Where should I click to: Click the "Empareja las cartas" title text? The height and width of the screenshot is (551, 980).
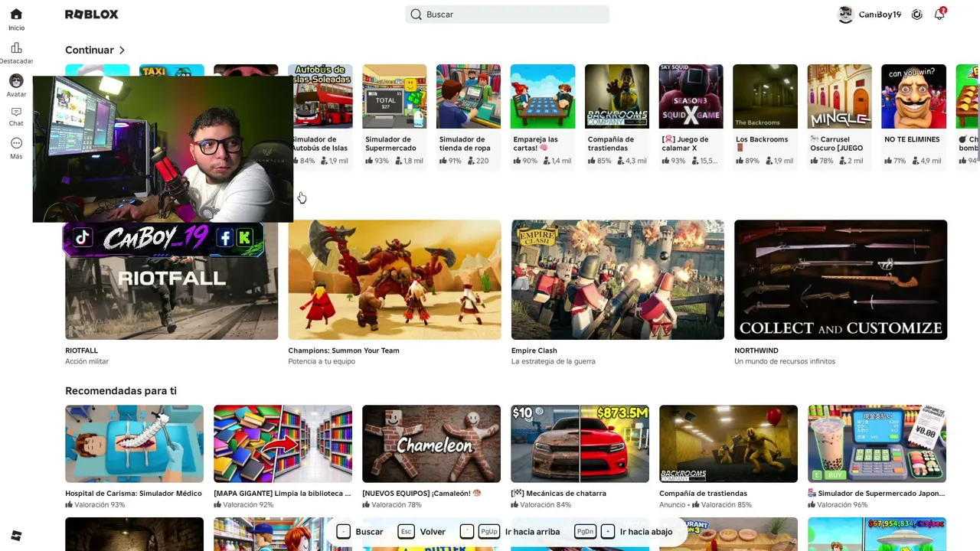[536, 144]
